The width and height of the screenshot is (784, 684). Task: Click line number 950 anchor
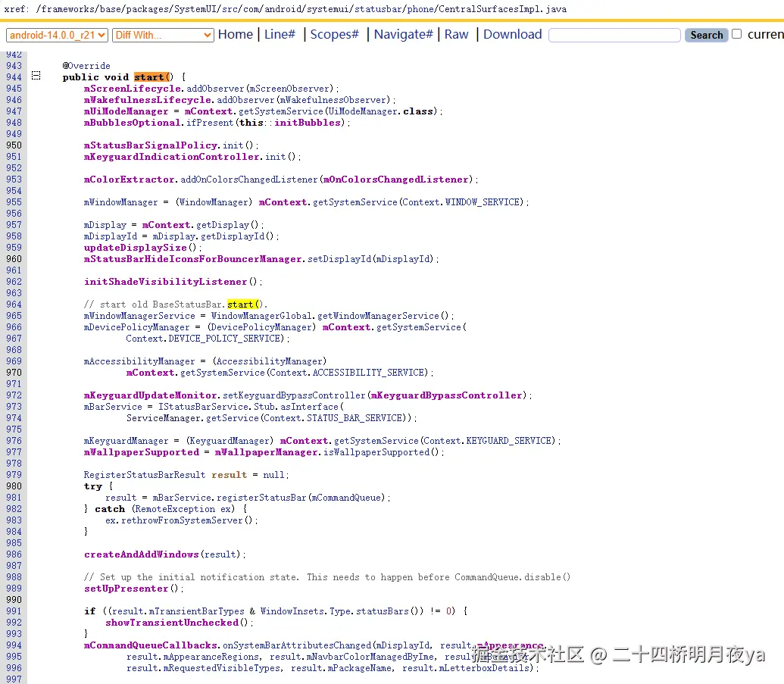point(14,145)
